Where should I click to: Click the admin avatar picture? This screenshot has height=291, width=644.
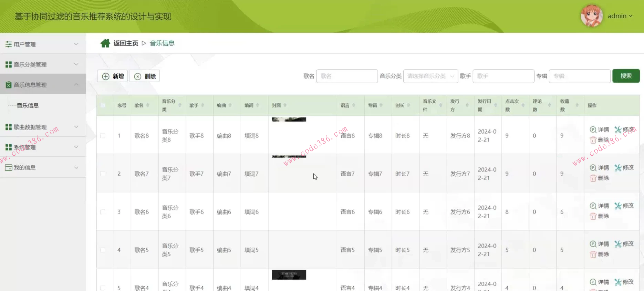(x=591, y=16)
